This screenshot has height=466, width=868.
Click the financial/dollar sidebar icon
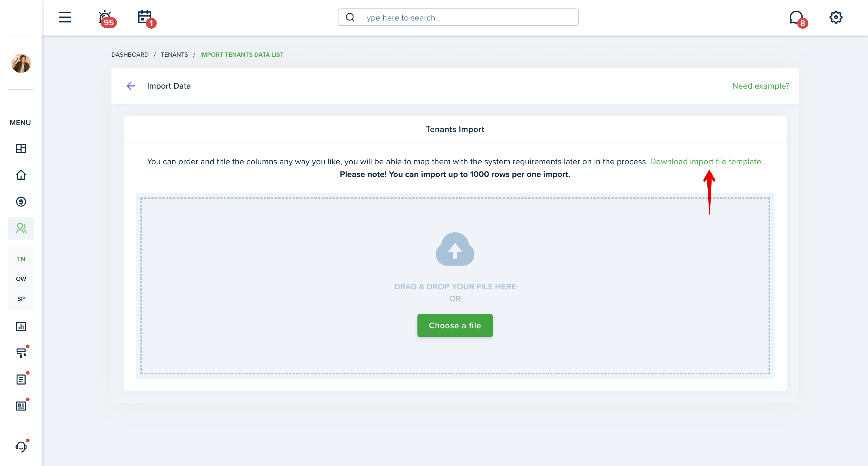click(21, 202)
